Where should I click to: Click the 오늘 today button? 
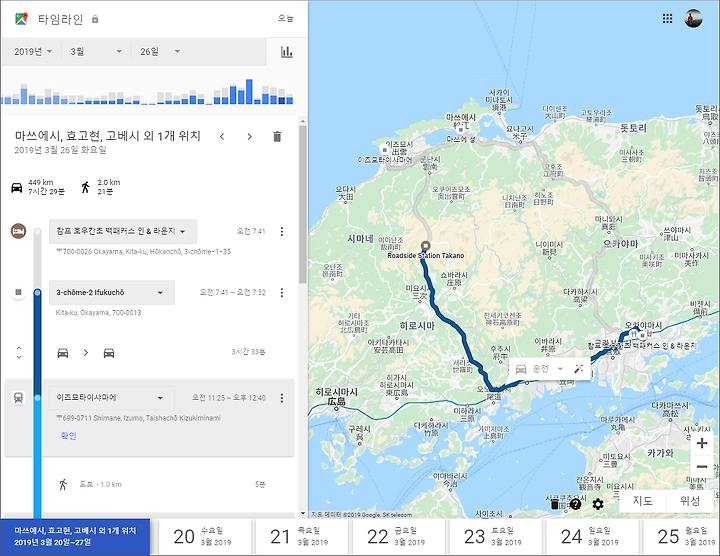(x=286, y=18)
